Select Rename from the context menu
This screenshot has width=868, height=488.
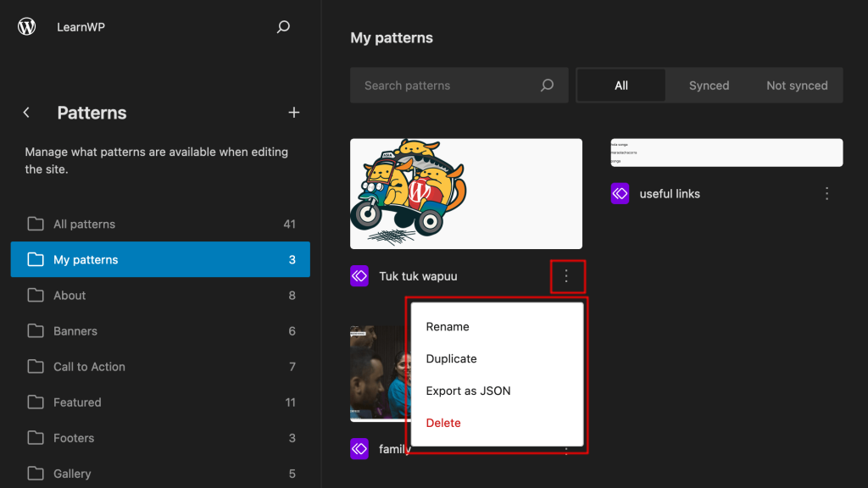pyautogui.click(x=448, y=326)
